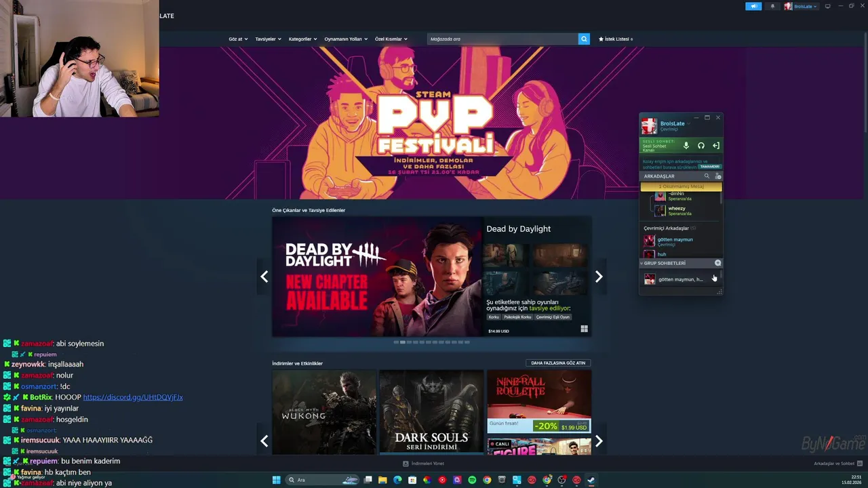Click the Çevrimiçi Eşli Oyun tag
The width and height of the screenshot is (868, 488).
pyautogui.click(x=553, y=317)
